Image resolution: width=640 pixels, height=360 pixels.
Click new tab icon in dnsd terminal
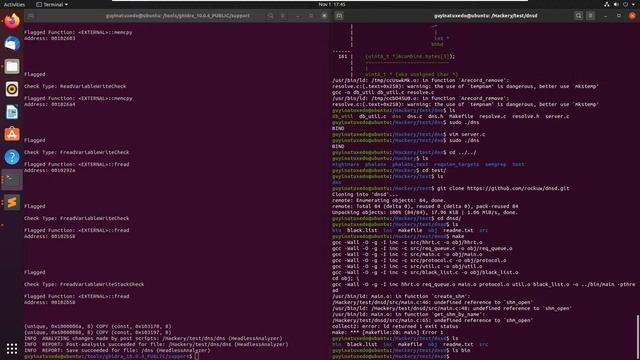pyautogui.click(x=339, y=16)
